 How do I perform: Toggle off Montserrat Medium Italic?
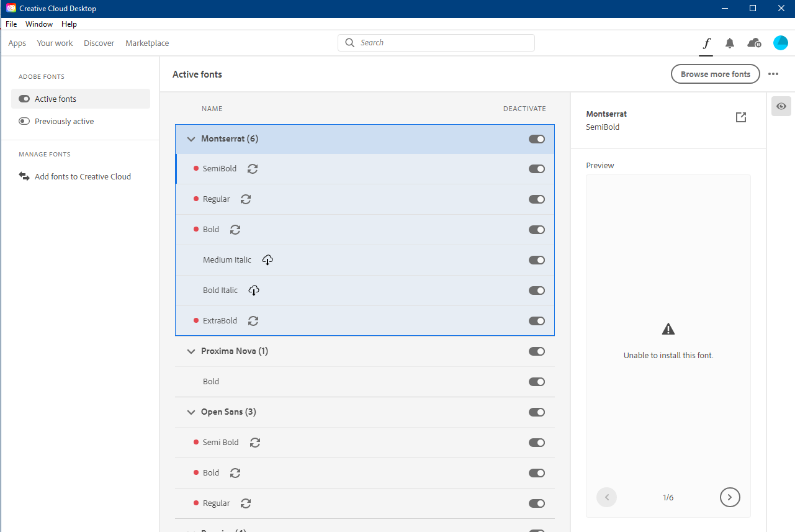(537, 260)
